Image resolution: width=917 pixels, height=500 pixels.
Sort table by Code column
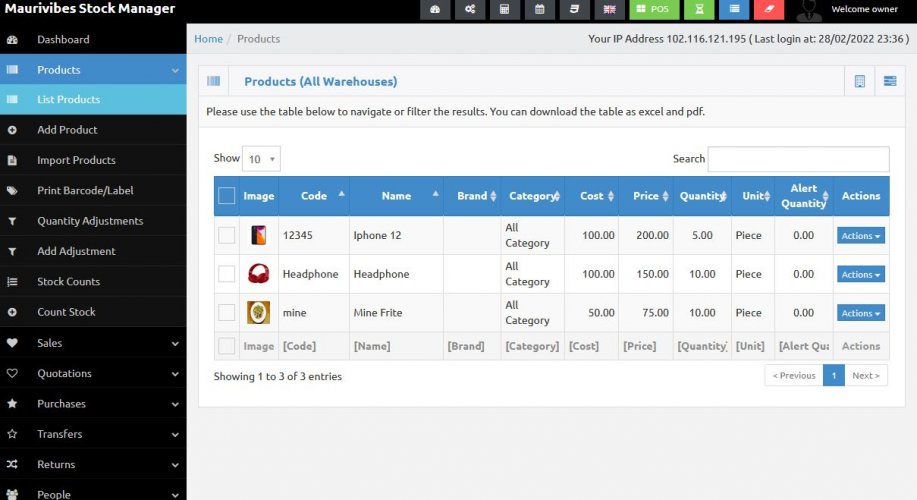pyautogui.click(x=314, y=196)
